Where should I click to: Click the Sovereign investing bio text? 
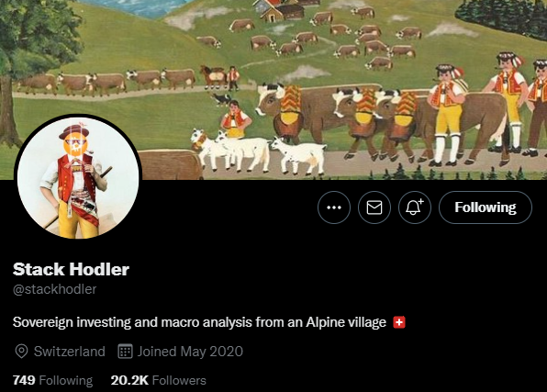point(199,322)
